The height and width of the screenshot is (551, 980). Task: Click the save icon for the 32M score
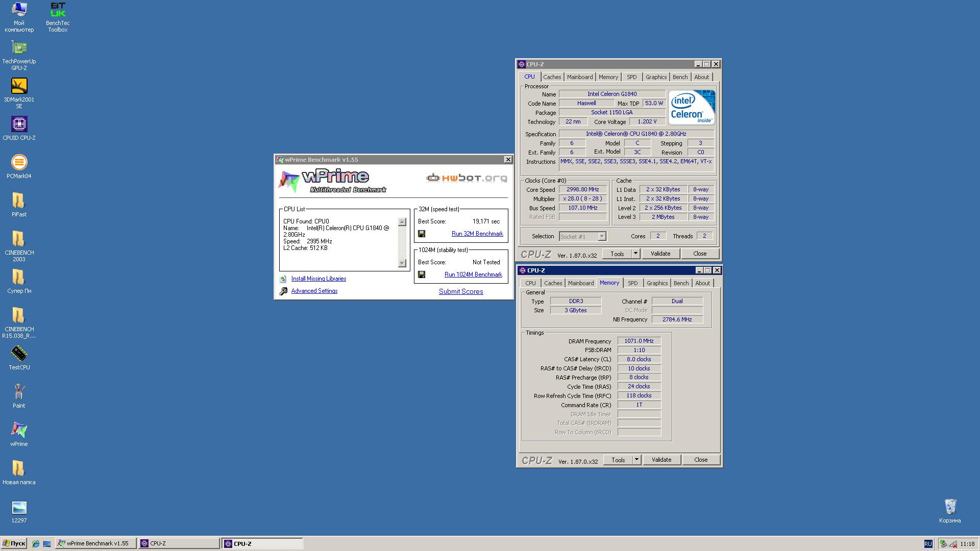[x=422, y=234]
